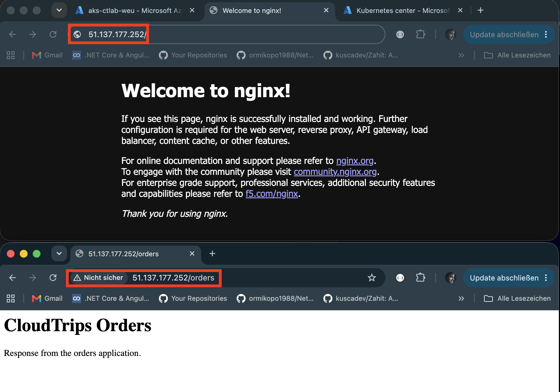The image size is (560, 392).
Task: Click Update abschließen in the bottom window
Action: (504, 278)
